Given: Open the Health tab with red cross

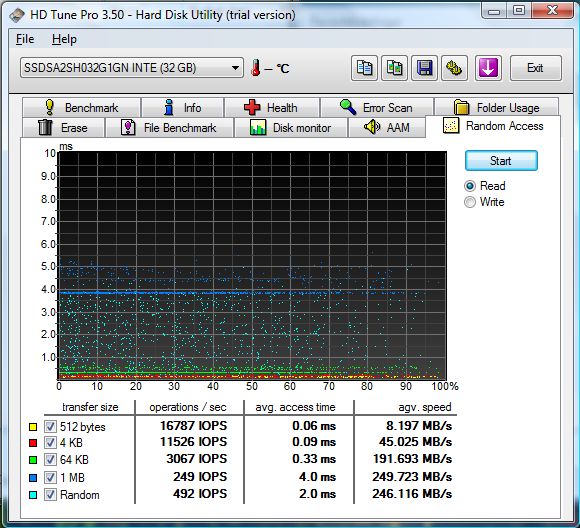Looking at the screenshot, I should (x=272, y=108).
